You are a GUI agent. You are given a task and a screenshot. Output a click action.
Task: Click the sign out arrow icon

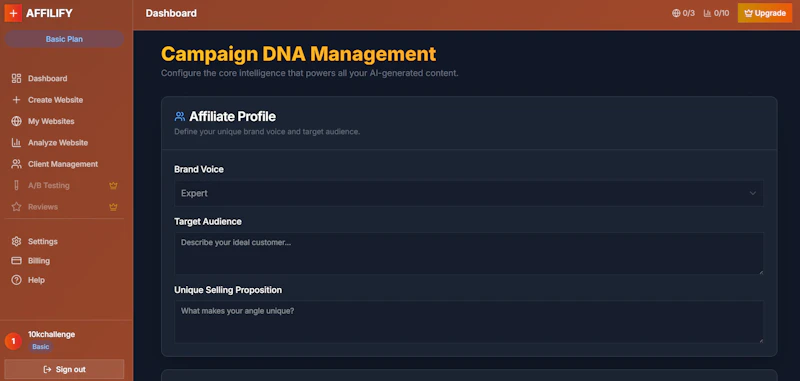click(47, 369)
